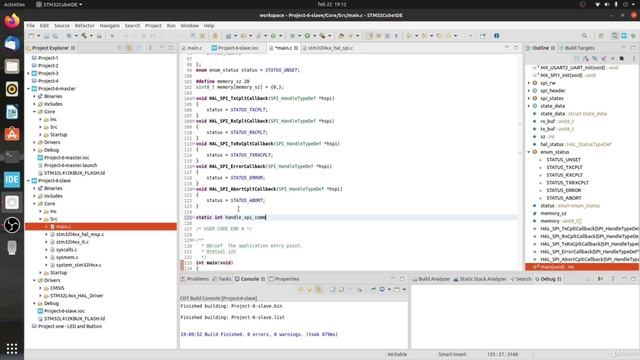Open the Project menu
Image resolution: width=640 pixels, height=360 pixels.
(153, 25)
